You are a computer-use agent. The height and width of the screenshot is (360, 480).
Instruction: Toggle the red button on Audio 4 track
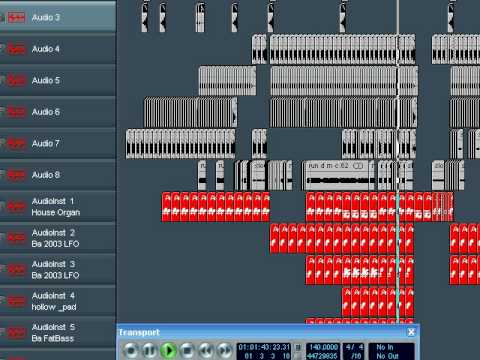[16, 49]
